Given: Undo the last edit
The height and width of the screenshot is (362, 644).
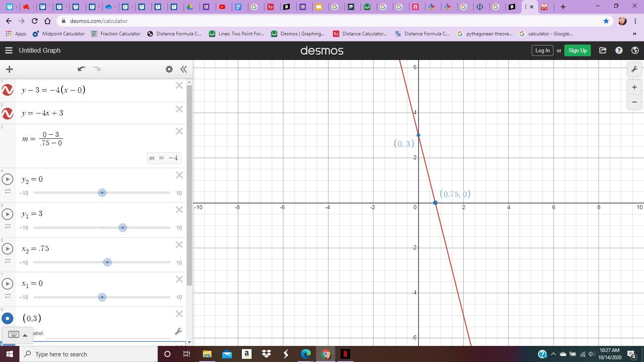Looking at the screenshot, I should (82, 69).
